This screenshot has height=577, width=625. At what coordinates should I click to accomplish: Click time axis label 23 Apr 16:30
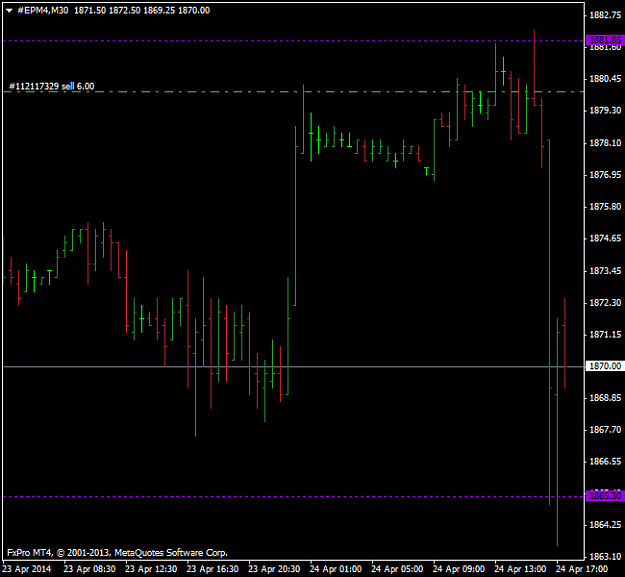coord(212,569)
